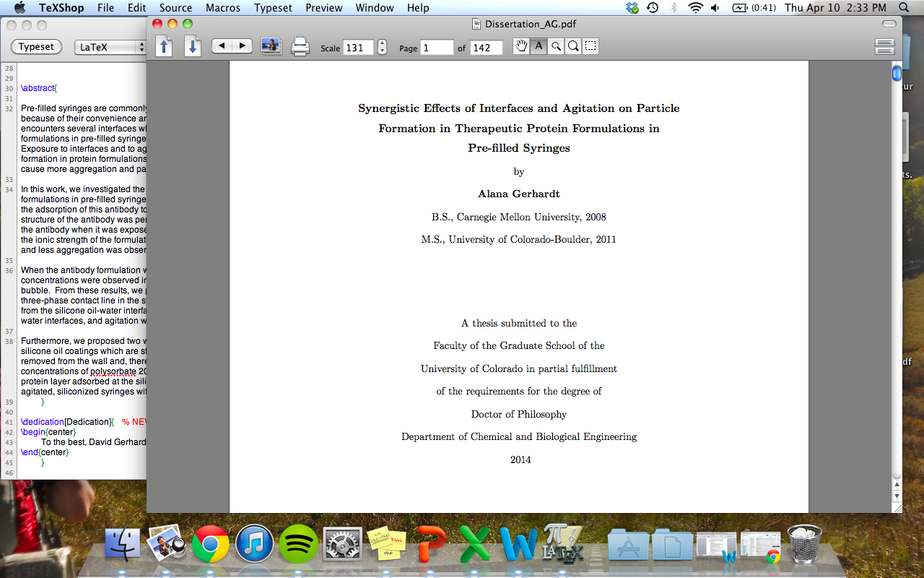Click the Dissertation_AG.pdf title bar document icon
Viewport: 924px width, 578px height.
point(476,24)
